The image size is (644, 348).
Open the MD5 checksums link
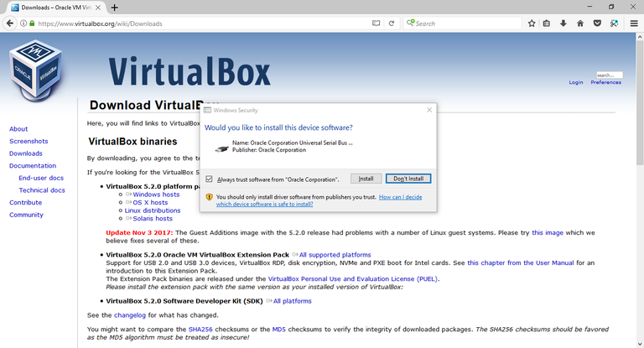point(279,329)
